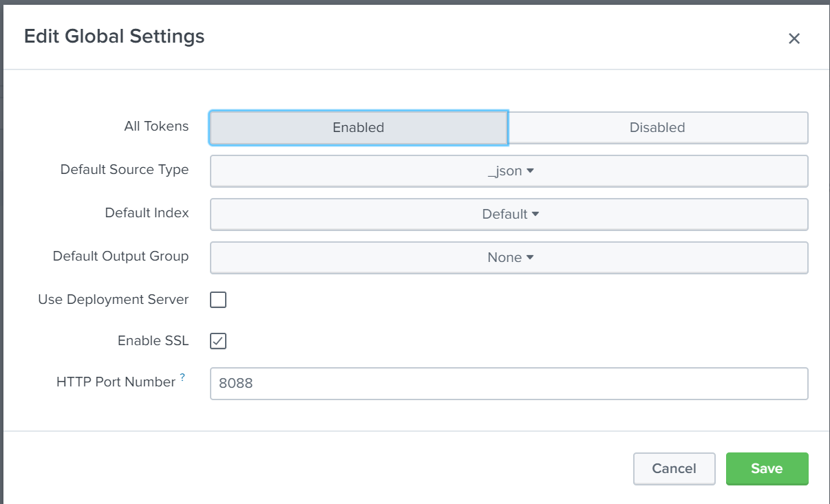This screenshot has height=504, width=830.
Task: Set All Tokens to Disabled
Action: tap(657, 127)
